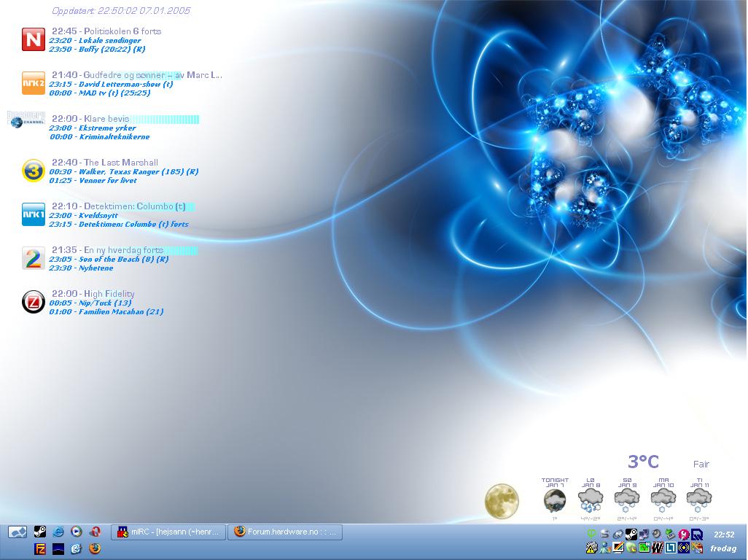Open Internet Explorer from quick launch

click(58, 532)
